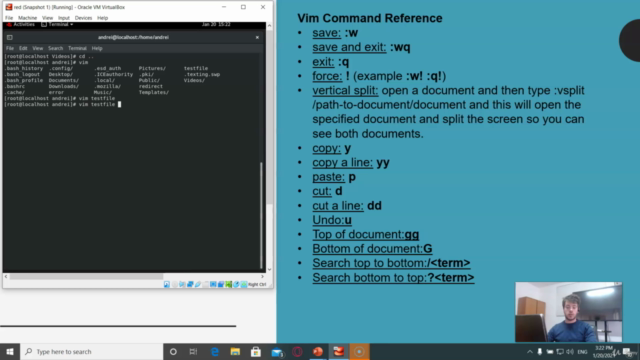Viewport: 640px width, 360px height.
Task: Open terminal View menu
Action: [38, 48]
